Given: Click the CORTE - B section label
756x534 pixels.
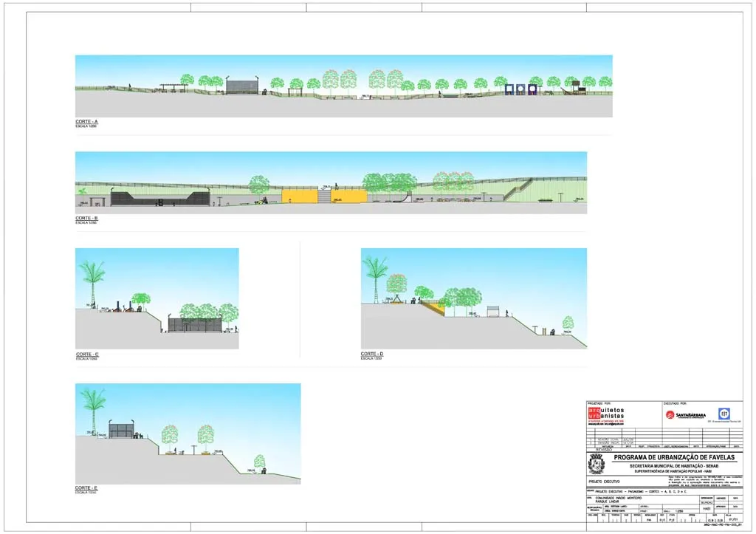Looking at the screenshot, I should (87, 219).
